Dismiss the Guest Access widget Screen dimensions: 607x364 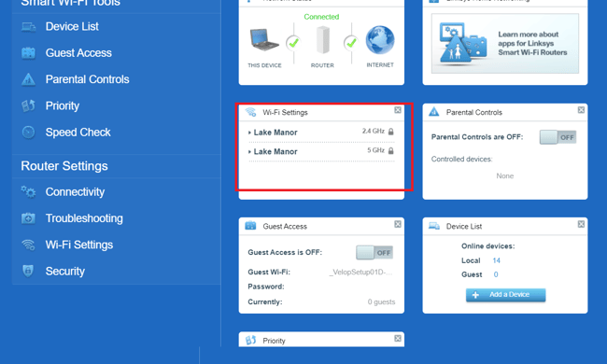(x=398, y=224)
